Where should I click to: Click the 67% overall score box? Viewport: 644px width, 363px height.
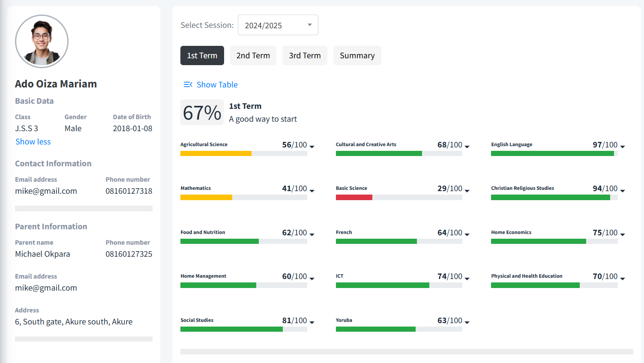coord(202,112)
